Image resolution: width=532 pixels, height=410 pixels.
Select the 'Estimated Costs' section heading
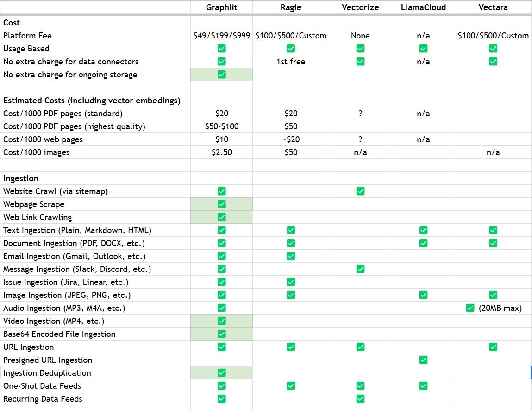coord(92,101)
